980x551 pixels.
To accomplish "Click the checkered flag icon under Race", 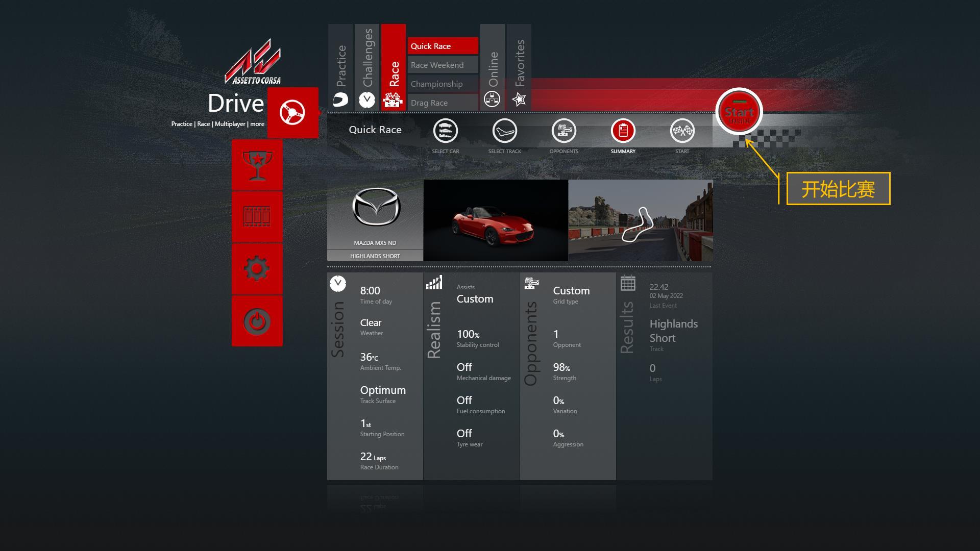I will click(x=393, y=100).
